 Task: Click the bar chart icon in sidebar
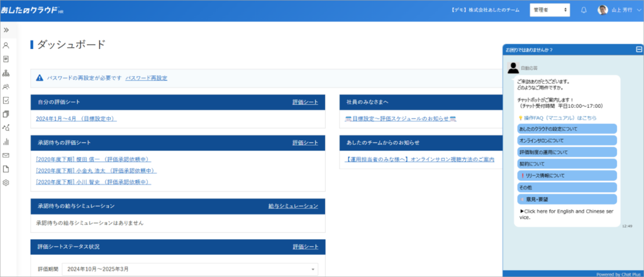pyautogui.click(x=6, y=142)
